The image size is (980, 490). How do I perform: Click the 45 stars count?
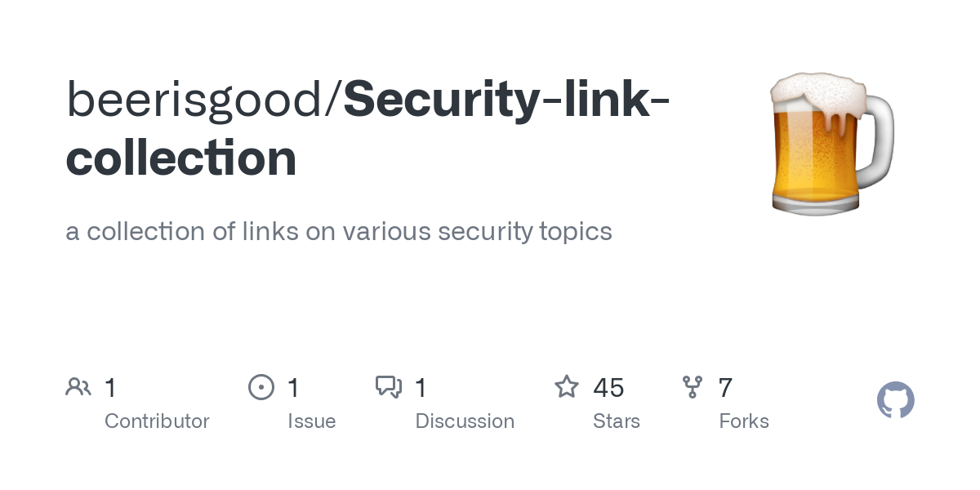(609, 388)
